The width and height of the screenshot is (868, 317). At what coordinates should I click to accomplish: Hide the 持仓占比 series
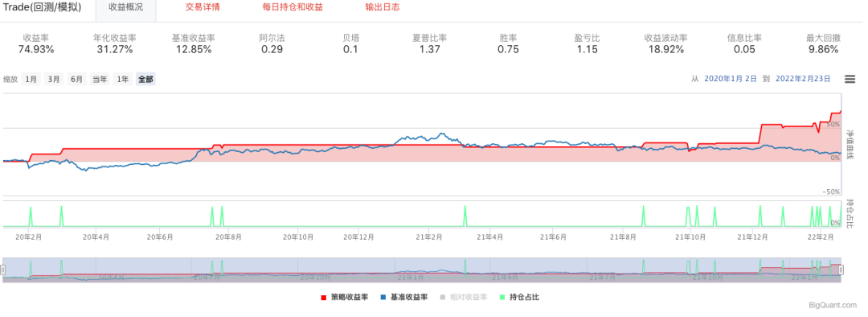click(x=524, y=298)
